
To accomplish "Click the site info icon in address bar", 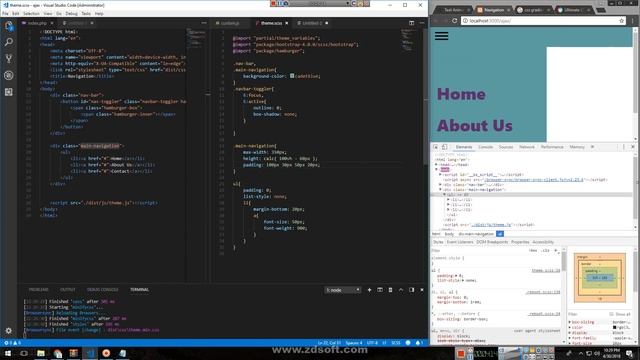I will coord(465,20).
